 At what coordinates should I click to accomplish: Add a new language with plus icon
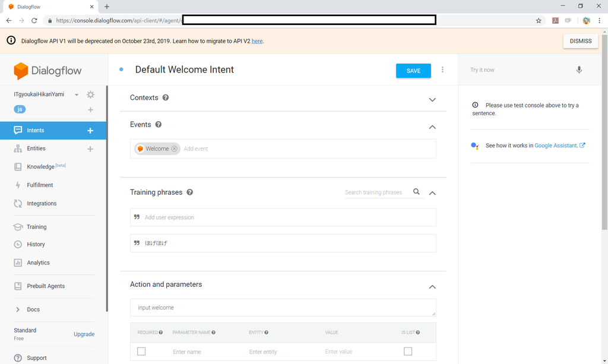click(x=90, y=110)
